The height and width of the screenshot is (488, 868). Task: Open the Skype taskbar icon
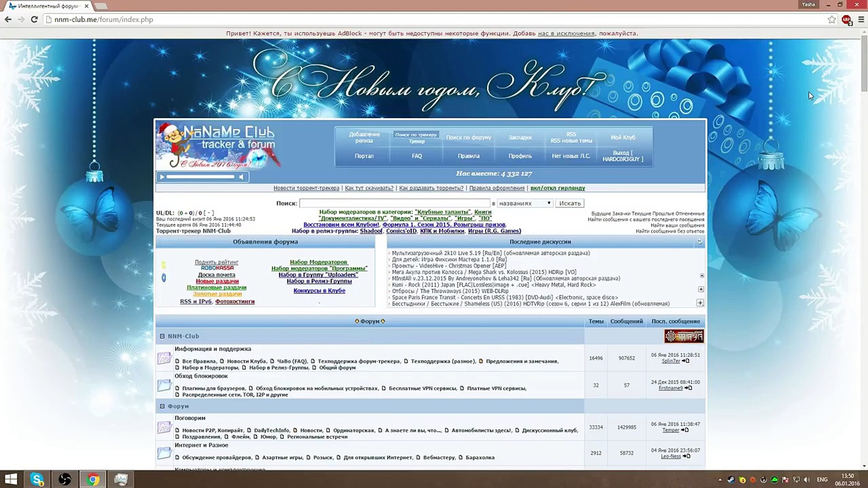[37, 479]
